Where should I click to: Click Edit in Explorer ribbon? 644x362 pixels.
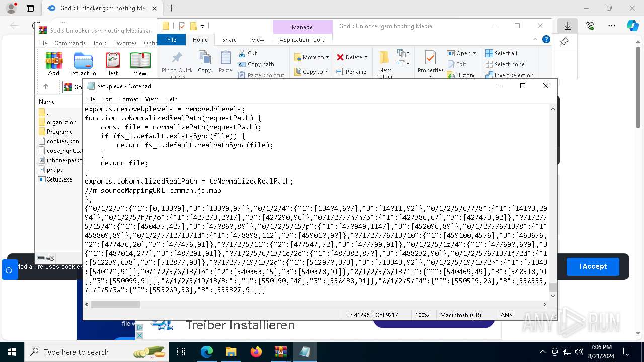click(457, 64)
